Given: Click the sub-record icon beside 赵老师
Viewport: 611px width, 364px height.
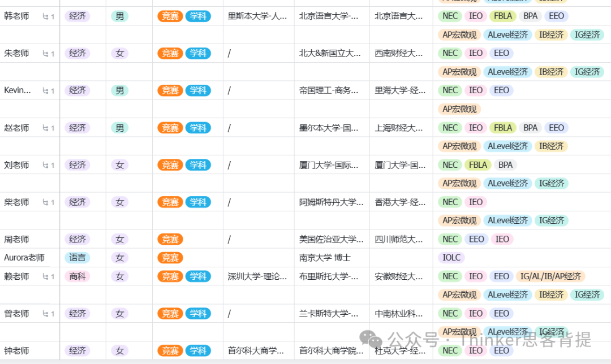Looking at the screenshot, I should coord(48,128).
